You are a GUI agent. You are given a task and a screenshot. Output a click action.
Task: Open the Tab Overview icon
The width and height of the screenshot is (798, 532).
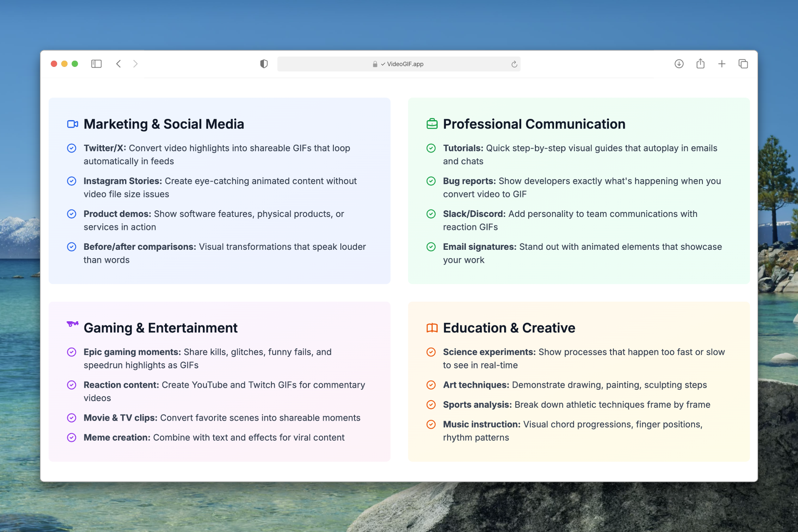coord(743,64)
